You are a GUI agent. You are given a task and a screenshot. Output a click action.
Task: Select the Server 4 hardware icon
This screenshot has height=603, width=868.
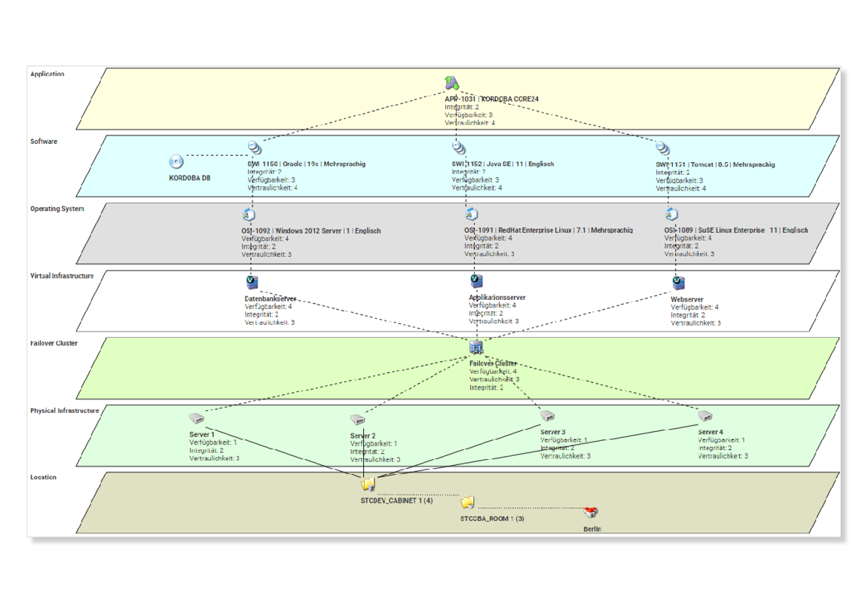pyautogui.click(x=704, y=416)
